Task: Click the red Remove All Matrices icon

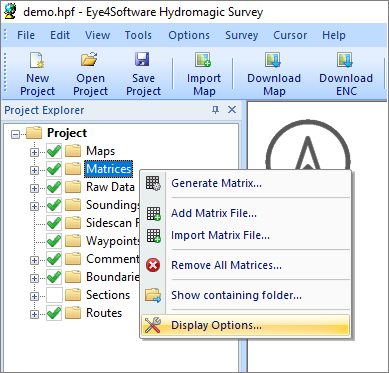Action: [x=153, y=265]
